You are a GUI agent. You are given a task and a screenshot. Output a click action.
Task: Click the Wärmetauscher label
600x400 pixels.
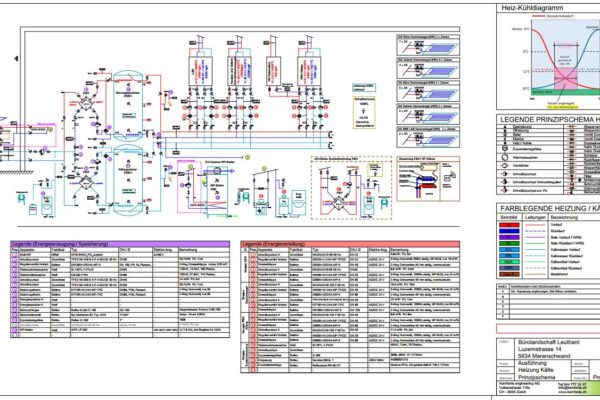525,157
